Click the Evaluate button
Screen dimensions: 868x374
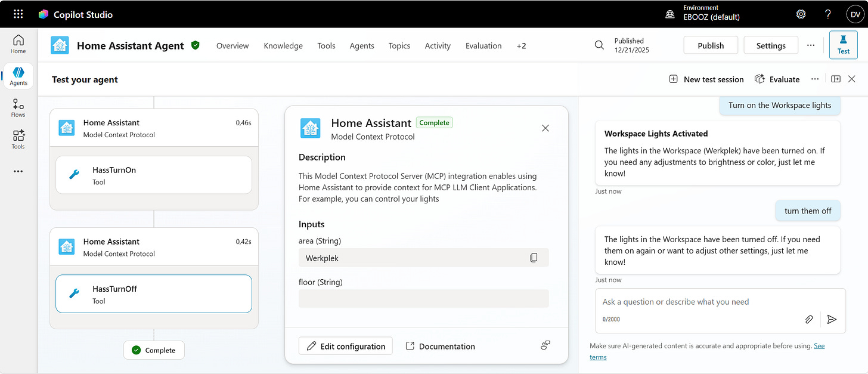tap(777, 79)
